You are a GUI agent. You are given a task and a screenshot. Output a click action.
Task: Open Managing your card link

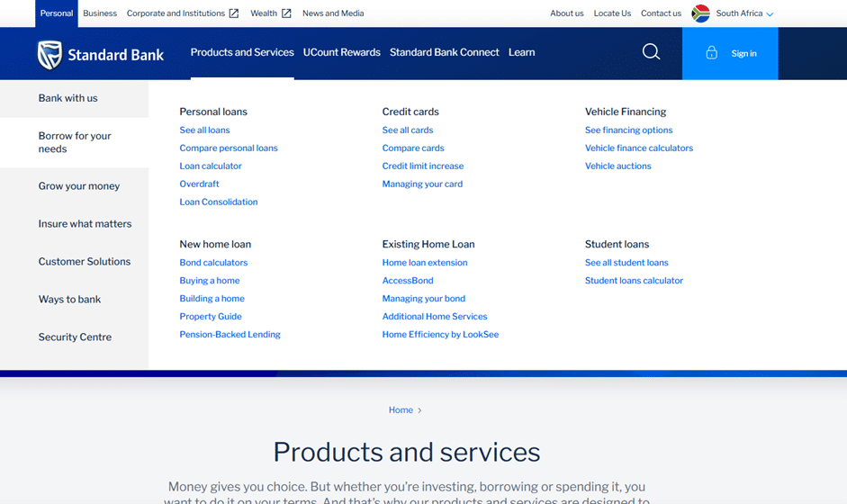[x=422, y=184]
